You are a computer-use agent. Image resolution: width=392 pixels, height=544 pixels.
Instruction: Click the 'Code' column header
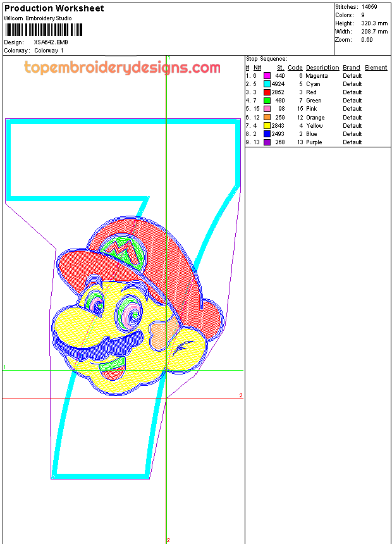pyautogui.click(x=295, y=68)
